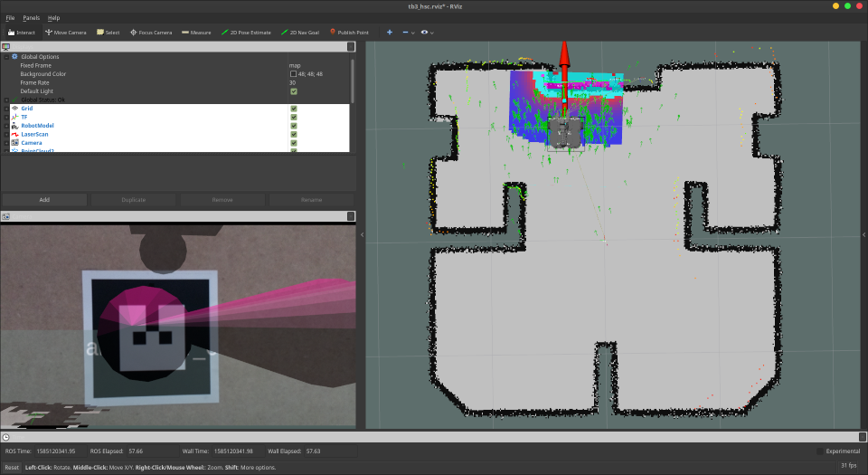
Task: Close the Time panel
Action: pos(862,437)
